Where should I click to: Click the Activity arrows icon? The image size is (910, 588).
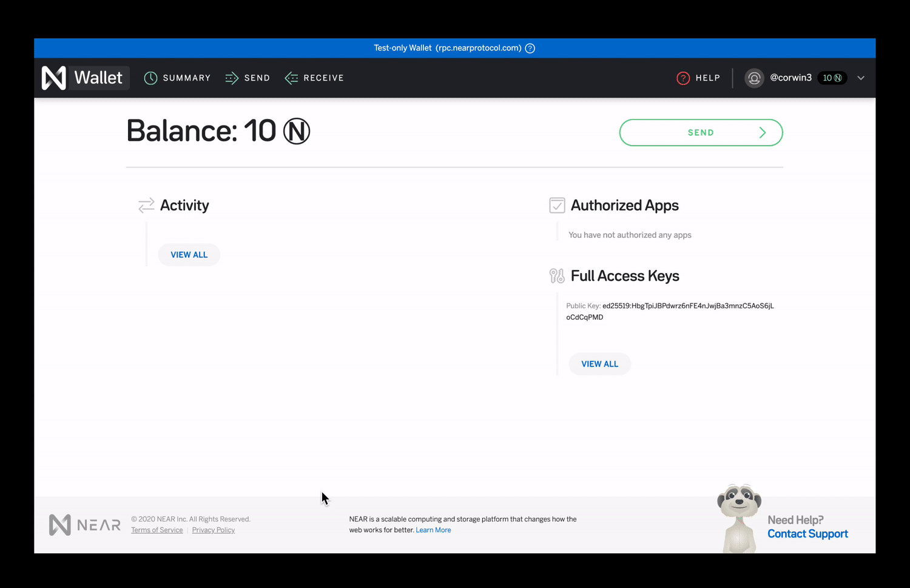(146, 205)
